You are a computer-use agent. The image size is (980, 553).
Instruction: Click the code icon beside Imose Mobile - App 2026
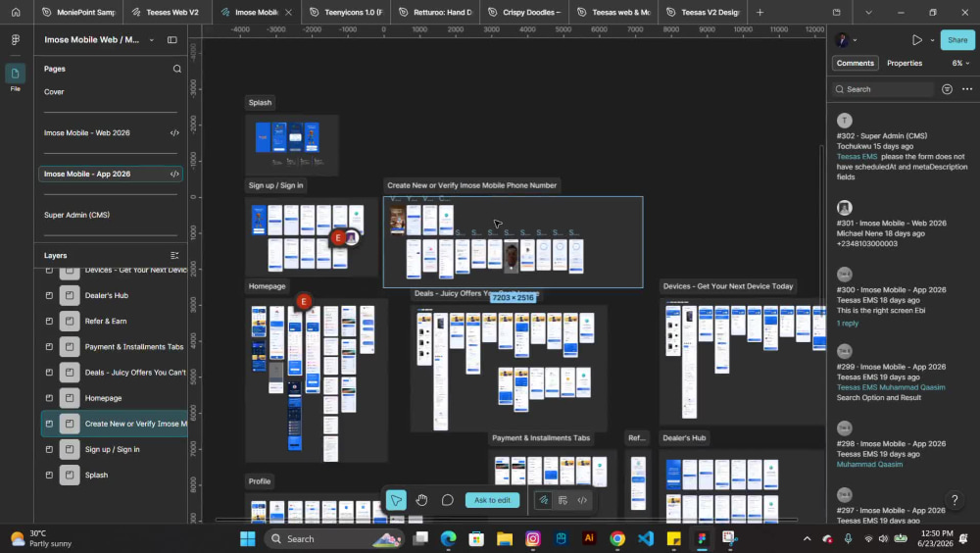[x=174, y=174]
